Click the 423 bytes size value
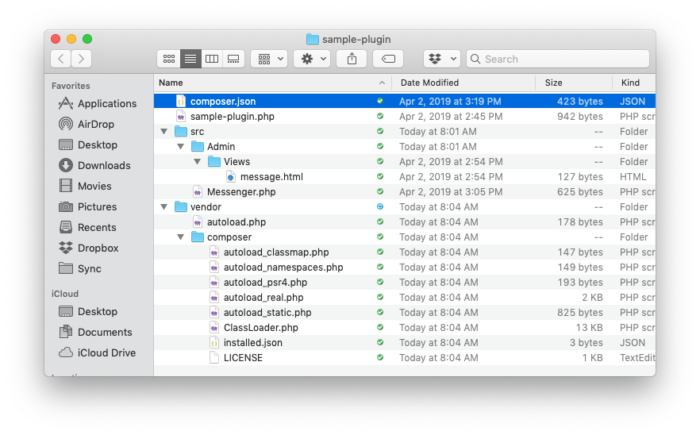700x435 pixels. (x=579, y=101)
